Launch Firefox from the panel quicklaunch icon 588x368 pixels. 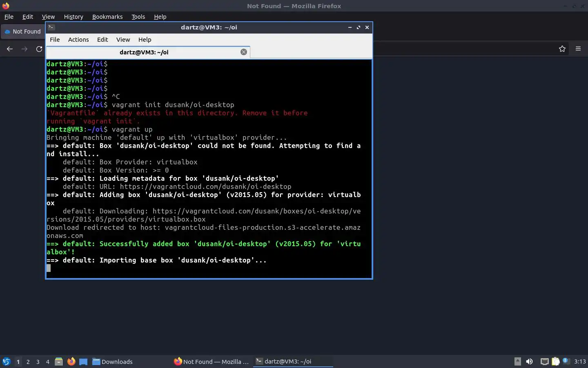click(71, 361)
